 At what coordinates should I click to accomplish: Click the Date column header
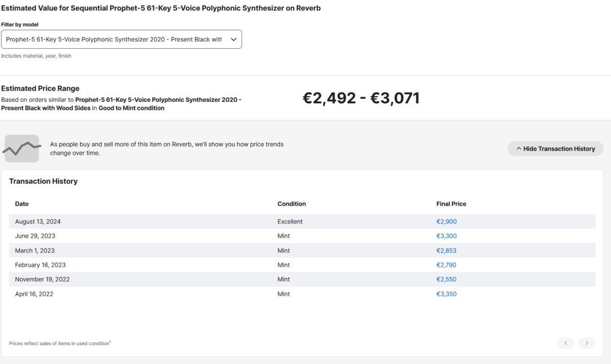click(x=22, y=204)
